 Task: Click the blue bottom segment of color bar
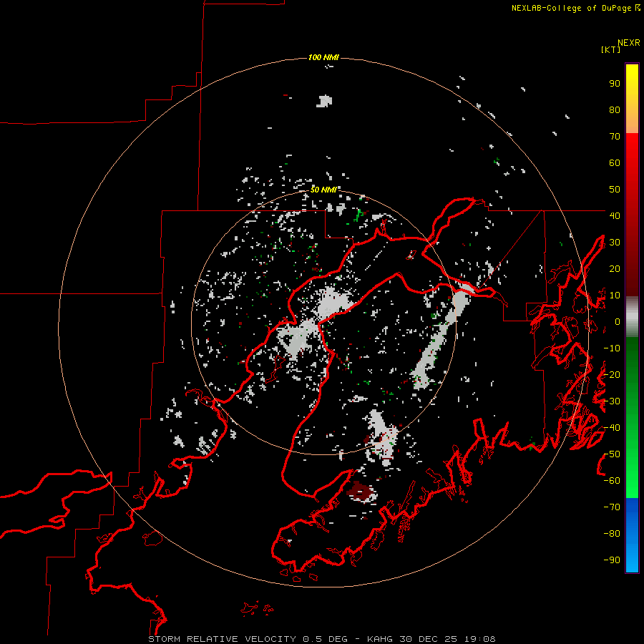coord(632,535)
